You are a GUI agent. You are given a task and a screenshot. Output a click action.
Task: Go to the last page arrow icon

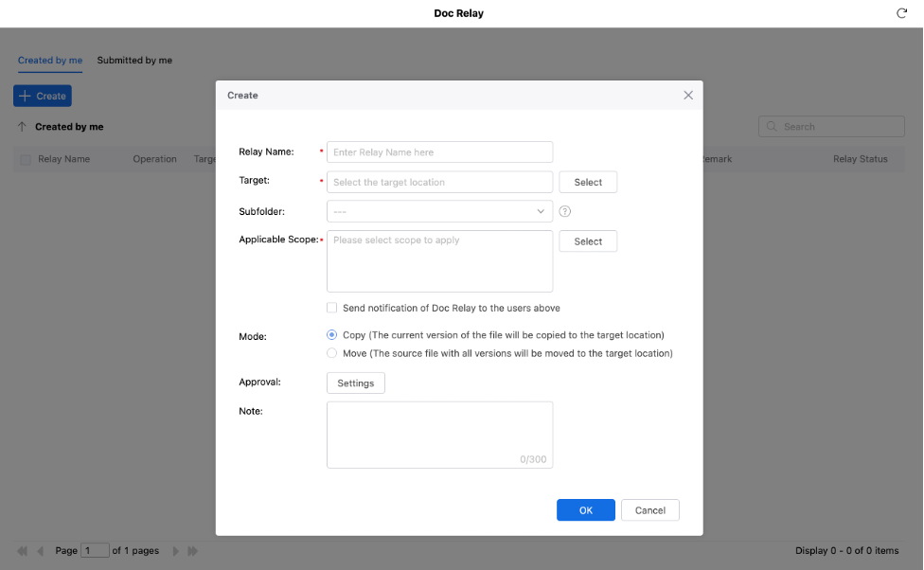193,551
